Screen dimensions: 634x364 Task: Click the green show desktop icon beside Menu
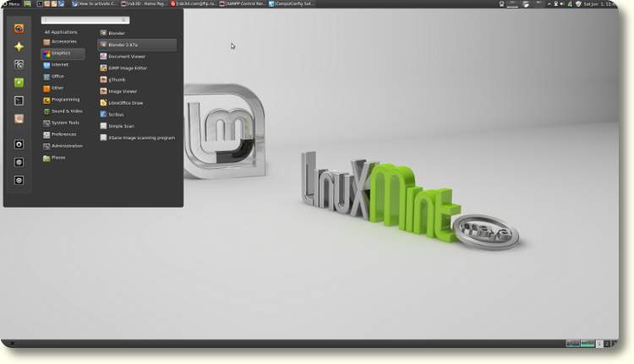pyautogui.click(x=27, y=3)
